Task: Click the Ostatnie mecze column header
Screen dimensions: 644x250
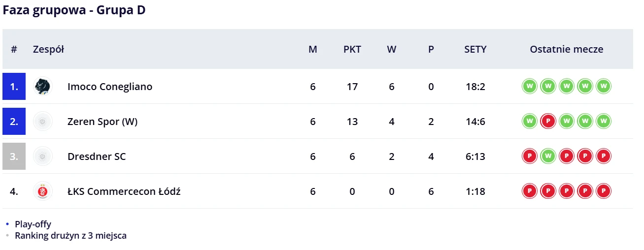Action: [x=566, y=49]
